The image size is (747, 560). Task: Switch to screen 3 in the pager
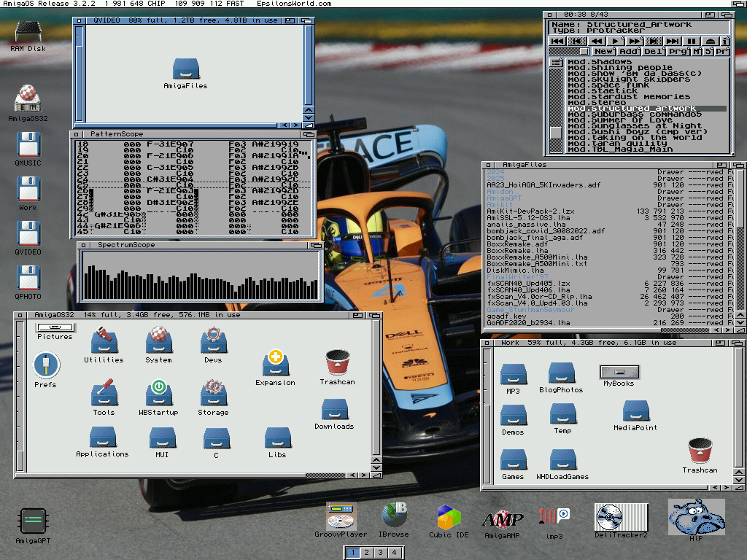381,553
